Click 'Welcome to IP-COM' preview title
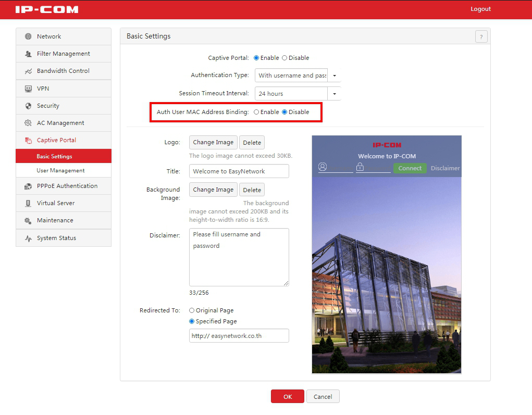Image resolution: width=532 pixels, height=415 pixels. pos(387,156)
